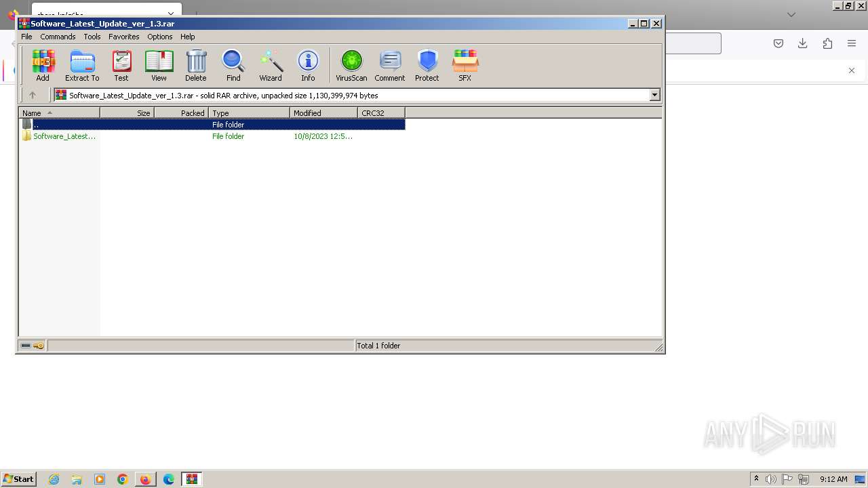
Task: Click the Delete trash can icon
Action: click(196, 66)
